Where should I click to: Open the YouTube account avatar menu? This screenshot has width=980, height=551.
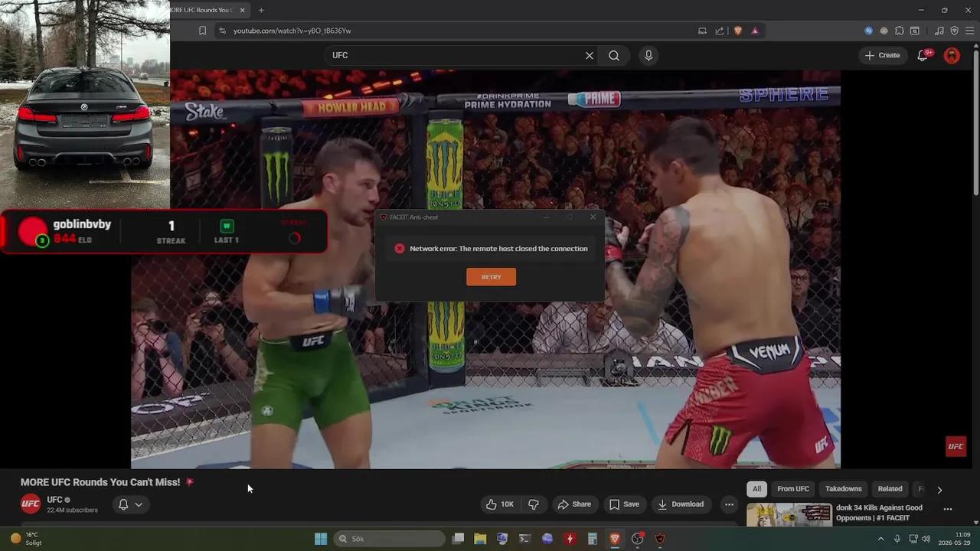click(952, 55)
